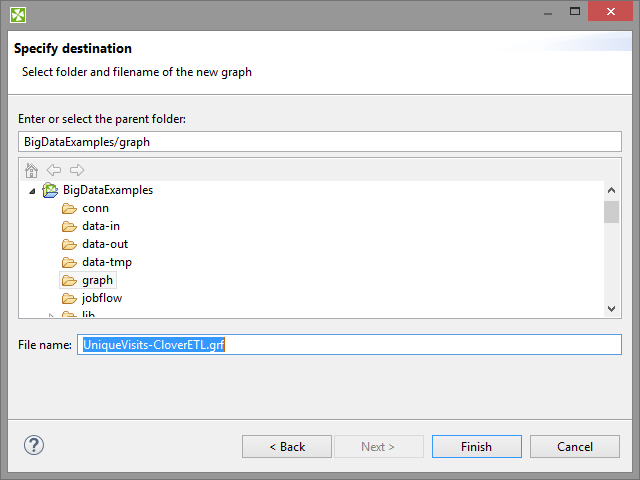Click the BigDataExamples project icon
The image size is (640, 480).
point(50,190)
